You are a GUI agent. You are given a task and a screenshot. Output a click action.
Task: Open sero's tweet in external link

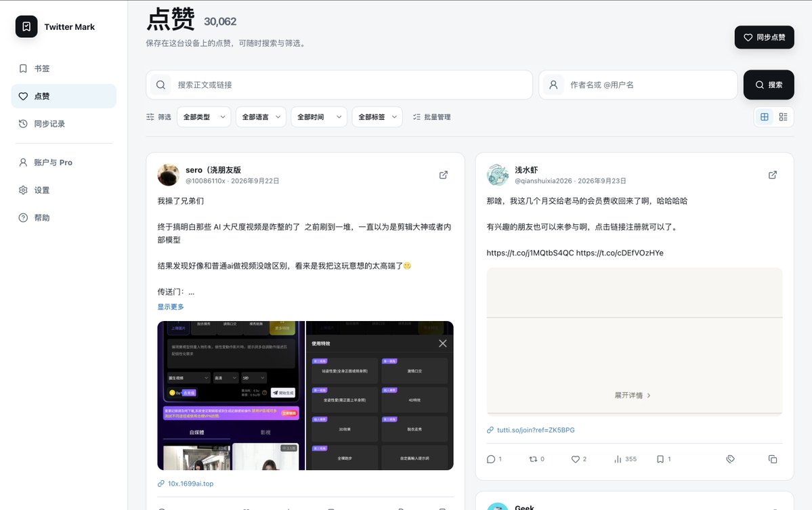[444, 175]
